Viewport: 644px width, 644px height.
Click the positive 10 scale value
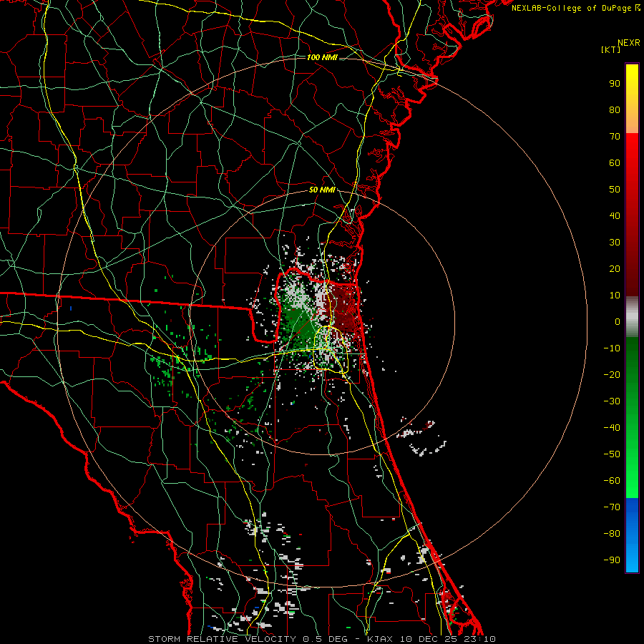point(615,296)
